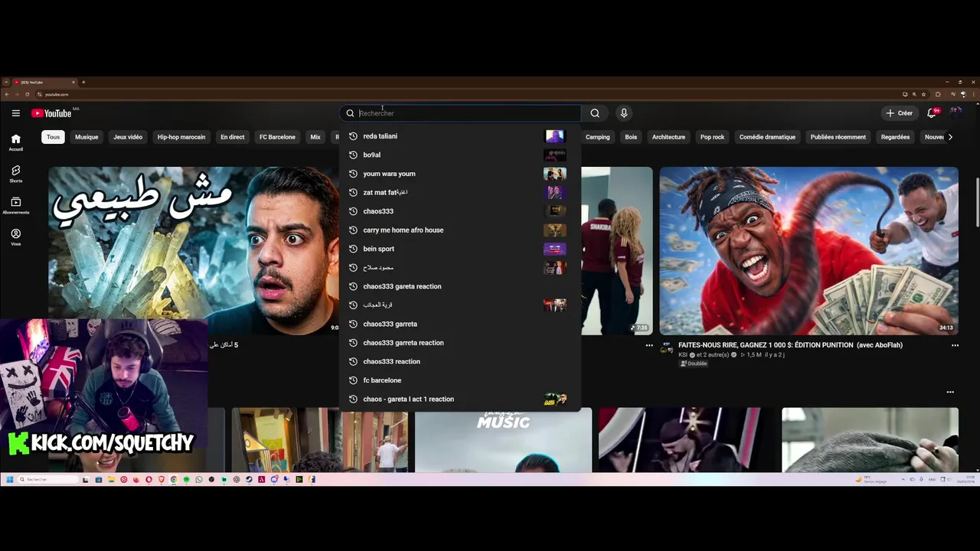
Task: Choose suggestion 'chaos333 garreta reaction'
Action: [460, 343]
